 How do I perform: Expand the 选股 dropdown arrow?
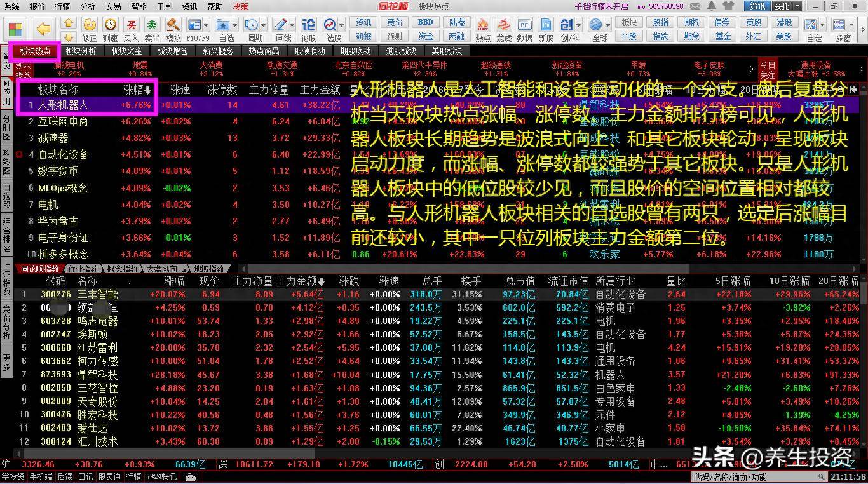click(x=342, y=25)
